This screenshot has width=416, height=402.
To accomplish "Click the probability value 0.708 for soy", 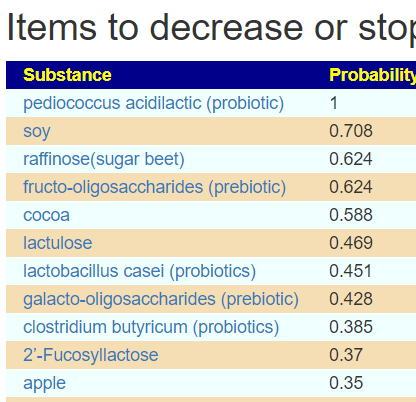I will 351,131.
